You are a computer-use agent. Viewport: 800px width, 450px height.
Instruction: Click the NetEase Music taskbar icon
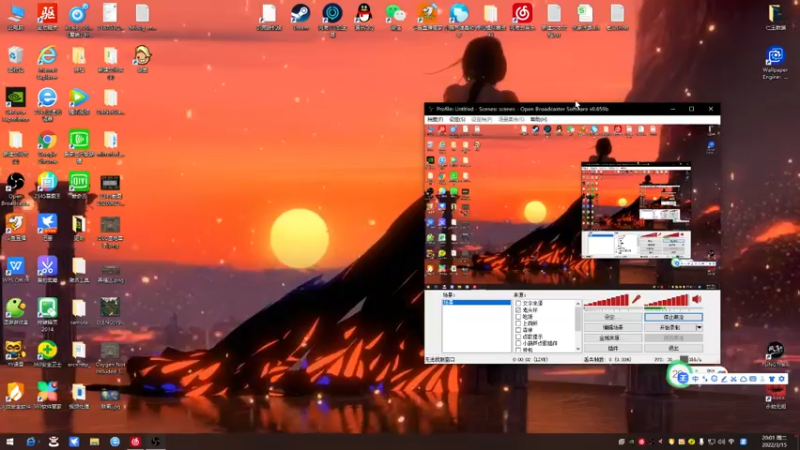135,441
